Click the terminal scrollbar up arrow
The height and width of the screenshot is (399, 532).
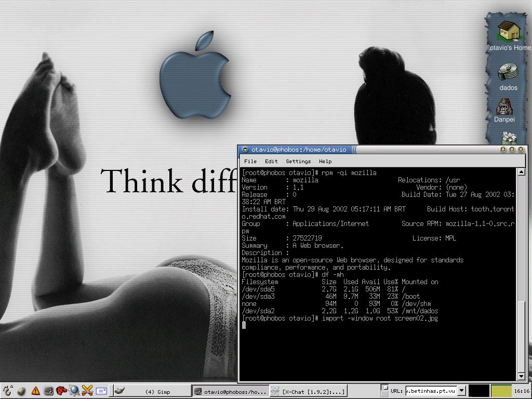[x=521, y=172]
